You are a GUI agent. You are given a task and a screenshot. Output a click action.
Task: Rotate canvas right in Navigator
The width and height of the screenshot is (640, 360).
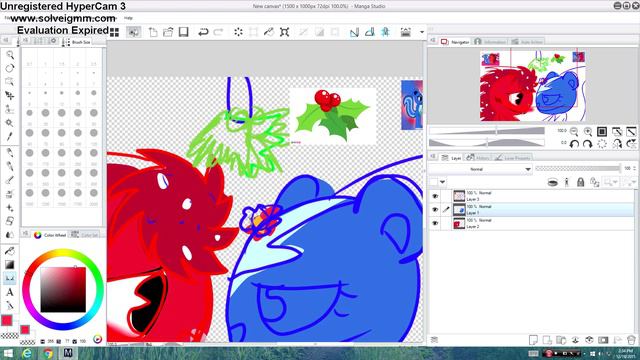[588, 144]
